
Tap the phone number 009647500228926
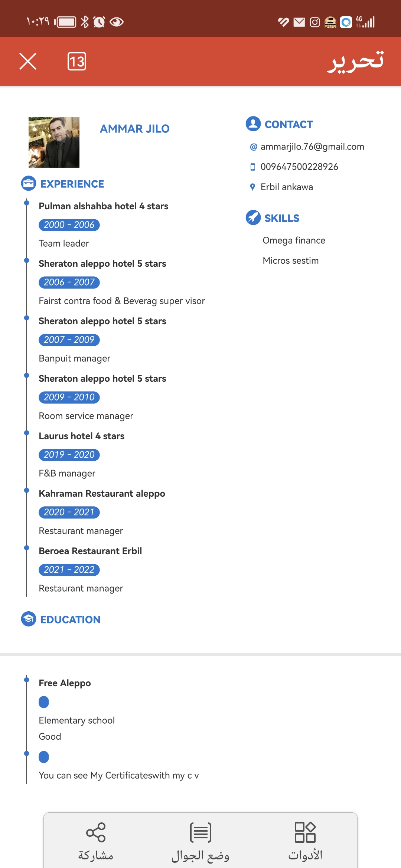click(299, 167)
